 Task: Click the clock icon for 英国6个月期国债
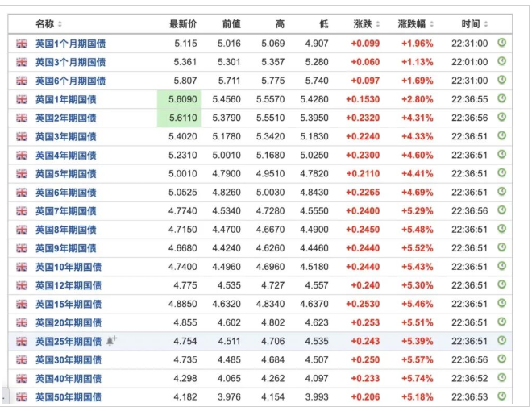(x=501, y=80)
